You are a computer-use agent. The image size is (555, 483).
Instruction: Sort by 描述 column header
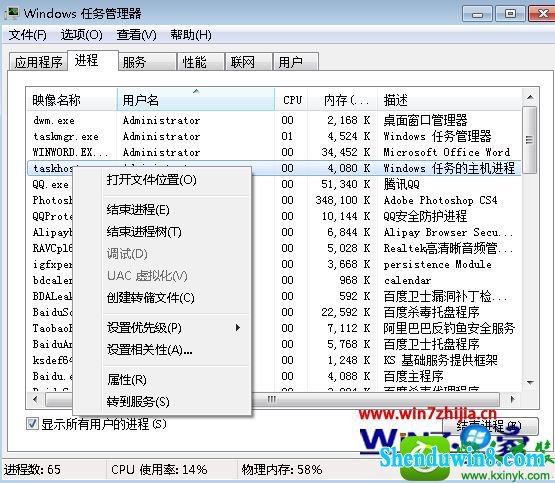450,100
